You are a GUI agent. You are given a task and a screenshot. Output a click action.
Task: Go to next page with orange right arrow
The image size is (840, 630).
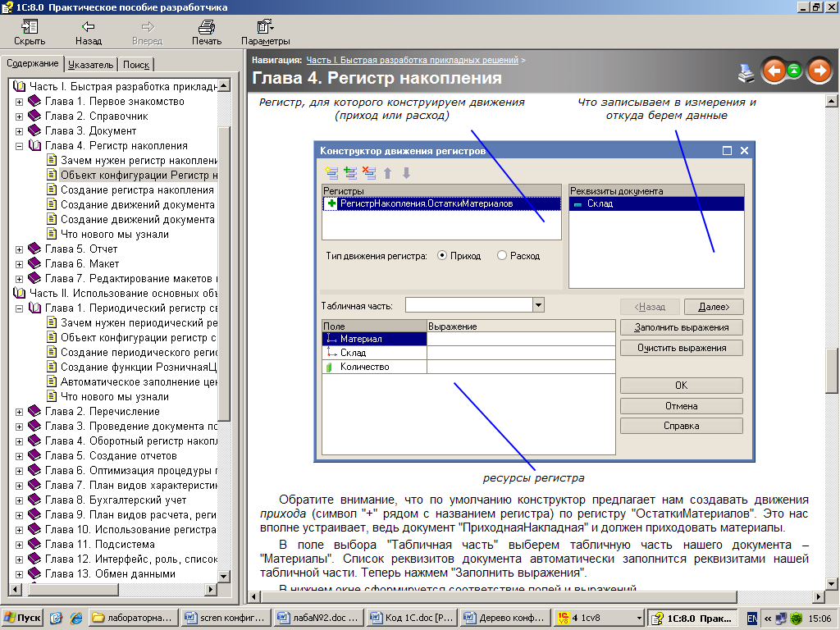click(x=819, y=71)
